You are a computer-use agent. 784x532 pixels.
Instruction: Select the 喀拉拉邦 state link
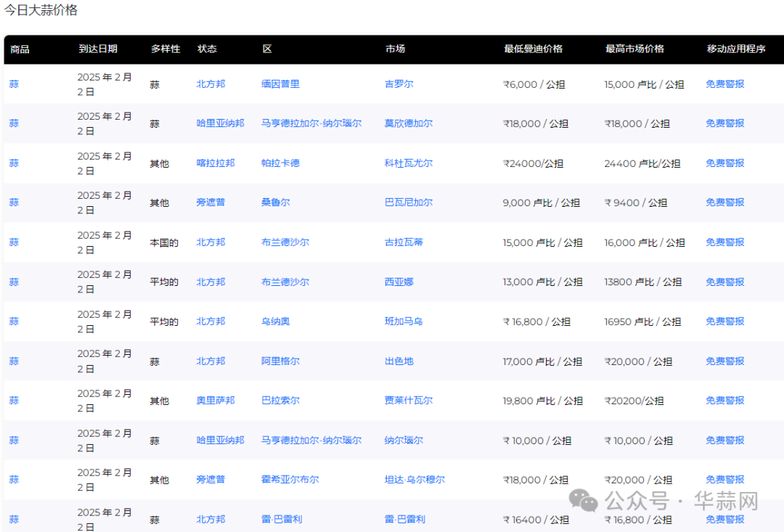(x=216, y=163)
